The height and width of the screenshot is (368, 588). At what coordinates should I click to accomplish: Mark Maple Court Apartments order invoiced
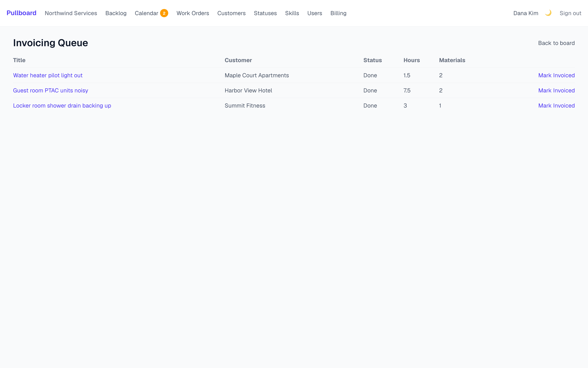click(x=556, y=75)
